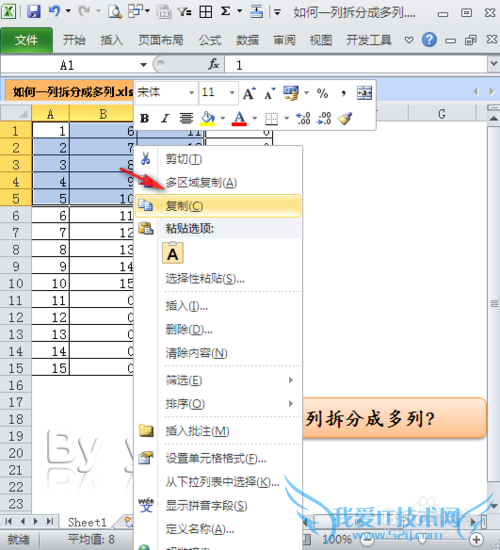The height and width of the screenshot is (550, 500).
Task: Choose 显示拼音字段(S) entry
Action: click(x=218, y=505)
